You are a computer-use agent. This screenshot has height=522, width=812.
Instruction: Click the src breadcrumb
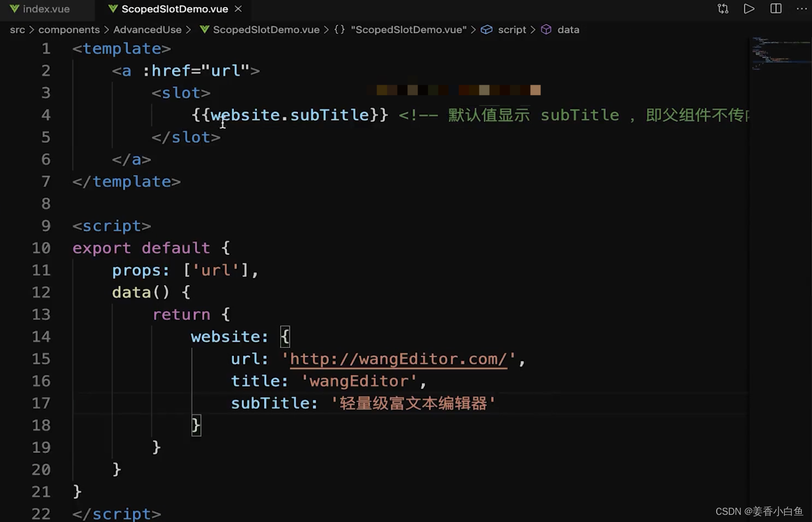17,30
